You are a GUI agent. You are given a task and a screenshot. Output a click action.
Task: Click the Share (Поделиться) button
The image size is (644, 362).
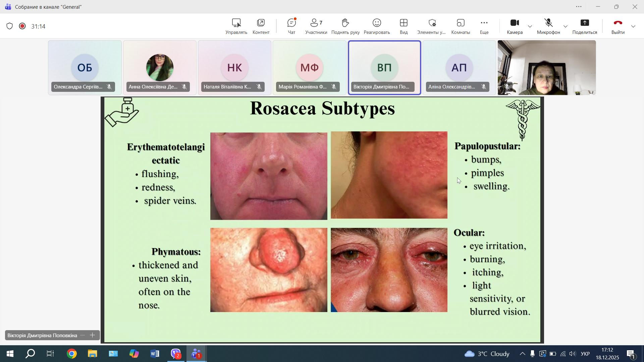pyautogui.click(x=585, y=26)
